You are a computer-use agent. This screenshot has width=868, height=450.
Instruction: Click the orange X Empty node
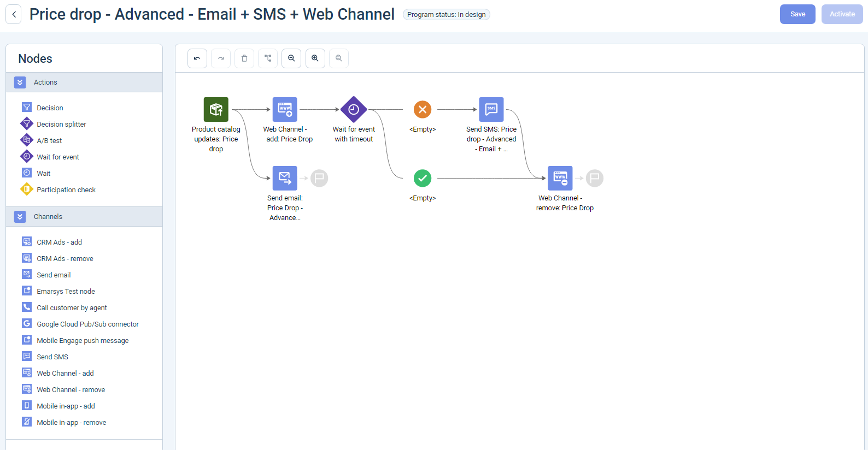pos(423,110)
